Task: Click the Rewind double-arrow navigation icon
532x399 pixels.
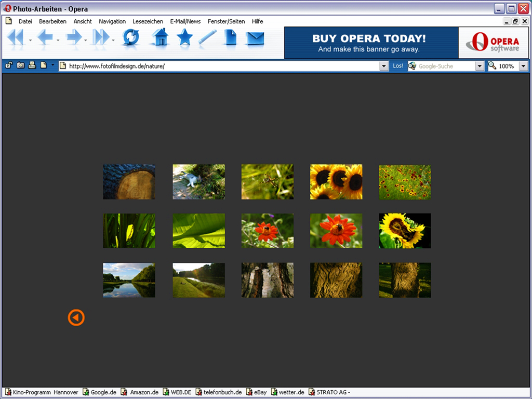Action: tap(15, 37)
